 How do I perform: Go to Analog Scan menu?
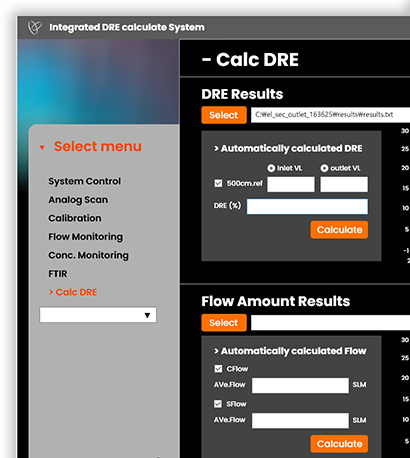coord(78,200)
